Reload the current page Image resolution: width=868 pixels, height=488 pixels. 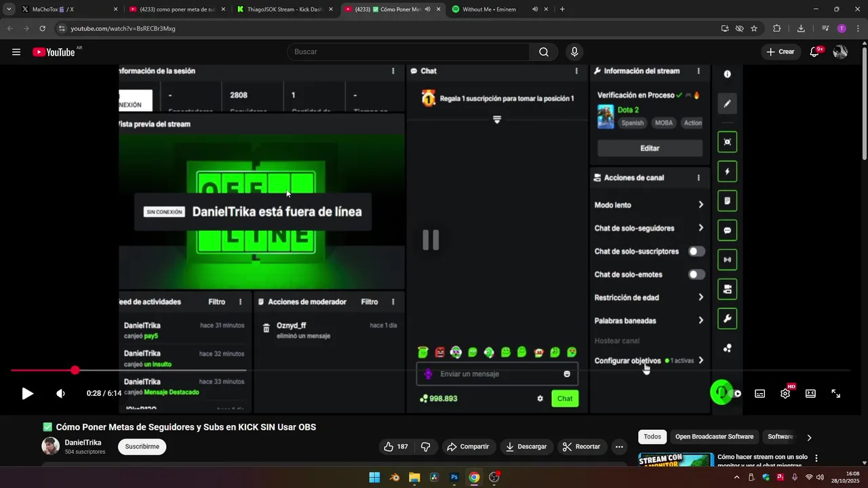click(42, 28)
